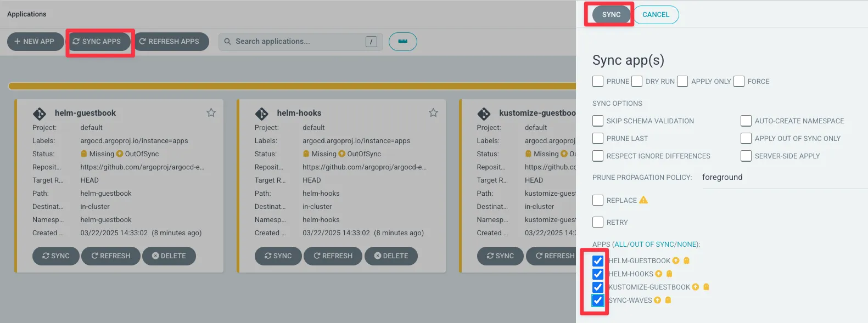Create a new app with NEW APP
This screenshot has width=868, height=323.
(34, 42)
